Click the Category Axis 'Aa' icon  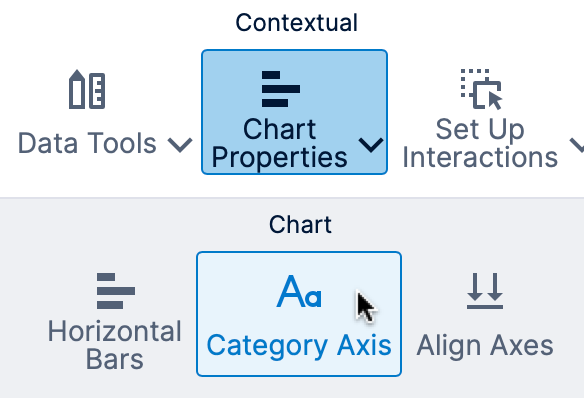[299, 291]
